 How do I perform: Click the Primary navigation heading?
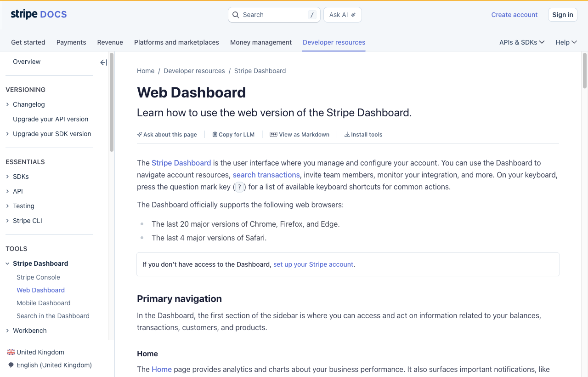pyautogui.click(x=179, y=299)
